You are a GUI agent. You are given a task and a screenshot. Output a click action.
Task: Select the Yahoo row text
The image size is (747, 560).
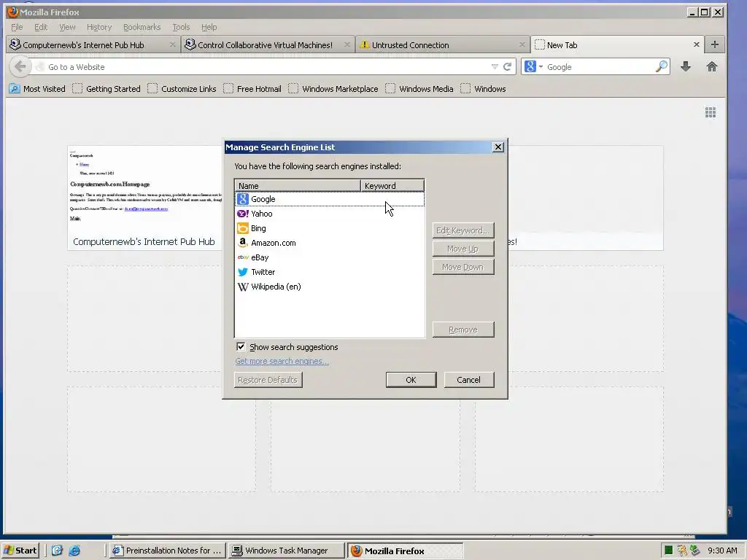point(262,214)
